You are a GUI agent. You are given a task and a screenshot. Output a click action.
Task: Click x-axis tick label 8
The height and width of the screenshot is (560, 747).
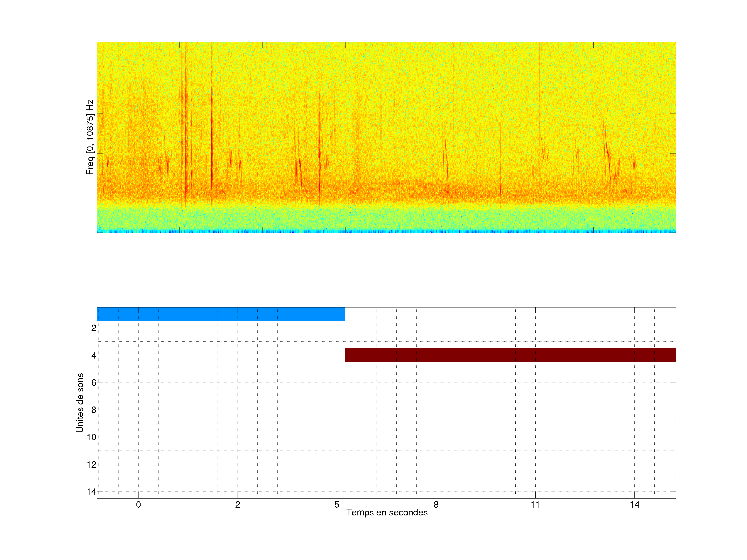(x=436, y=505)
